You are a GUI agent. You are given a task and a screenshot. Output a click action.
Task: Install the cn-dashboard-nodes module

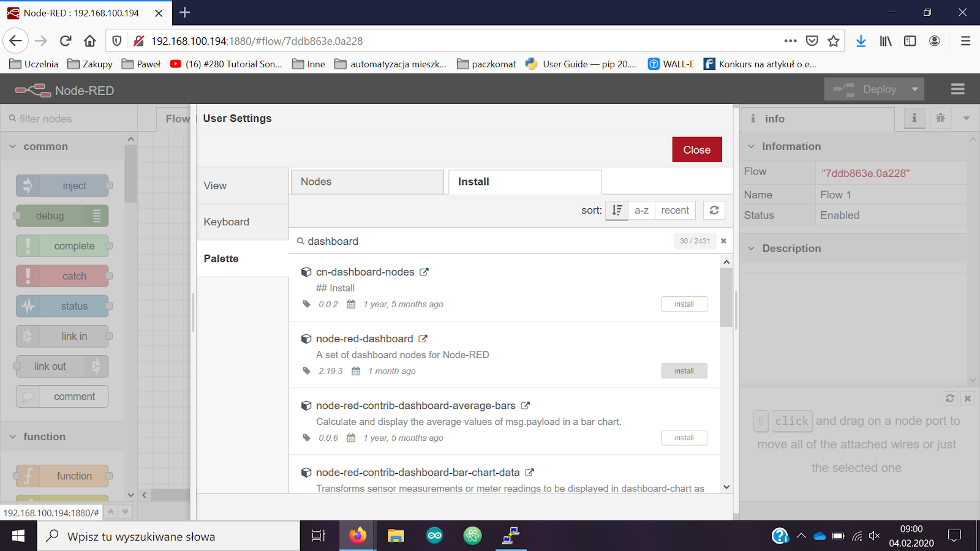pyautogui.click(x=684, y=304)
